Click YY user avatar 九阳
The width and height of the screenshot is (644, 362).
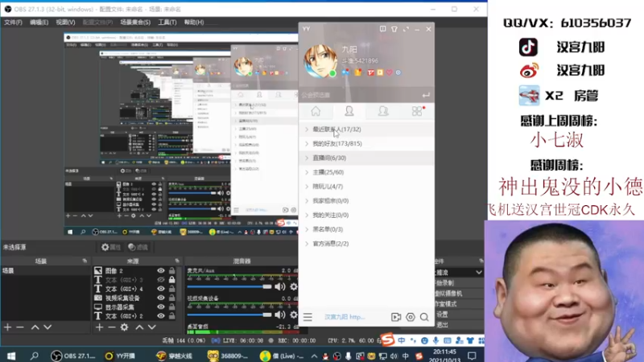click(320, 61)
